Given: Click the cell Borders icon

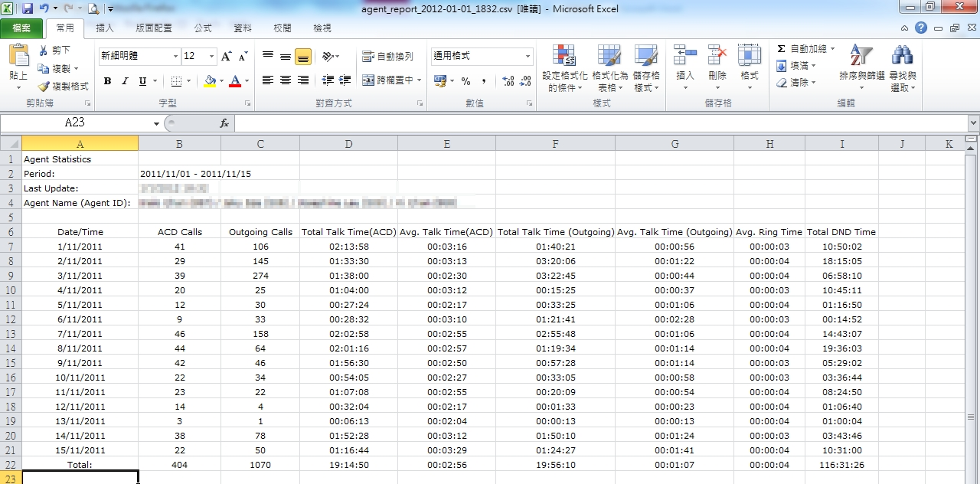Looking at the screenshot, I should [176, 80].
